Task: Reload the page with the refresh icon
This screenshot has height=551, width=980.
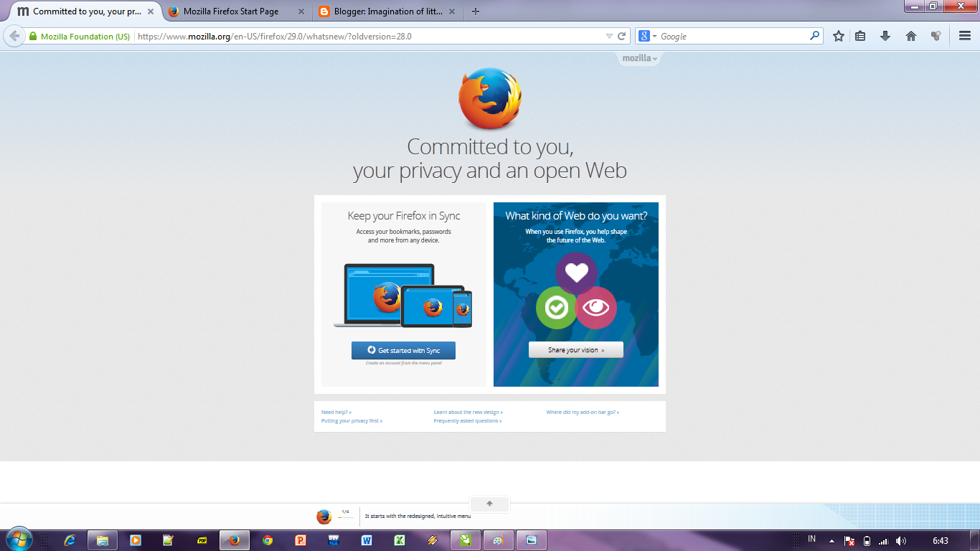Action: (622, 36)
